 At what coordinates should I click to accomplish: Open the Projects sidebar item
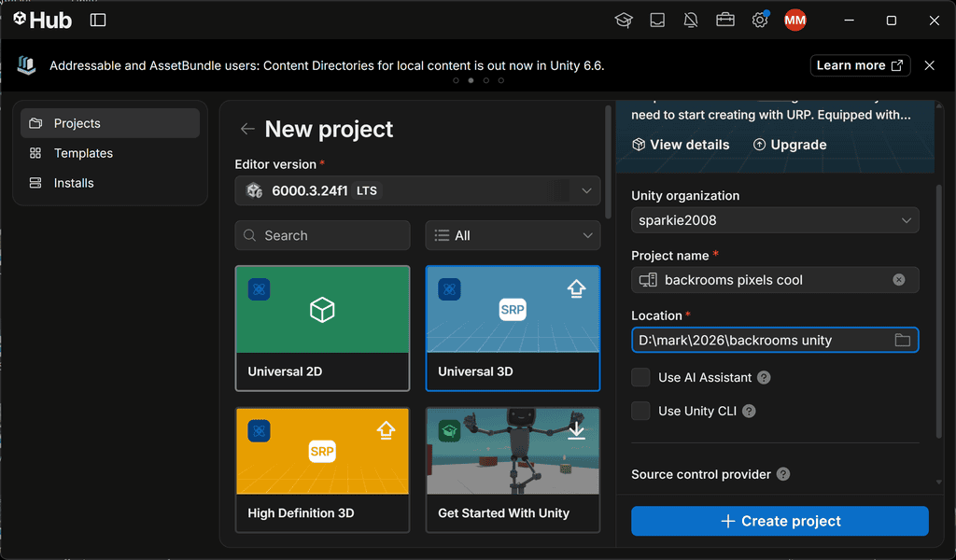click(110, 123)
